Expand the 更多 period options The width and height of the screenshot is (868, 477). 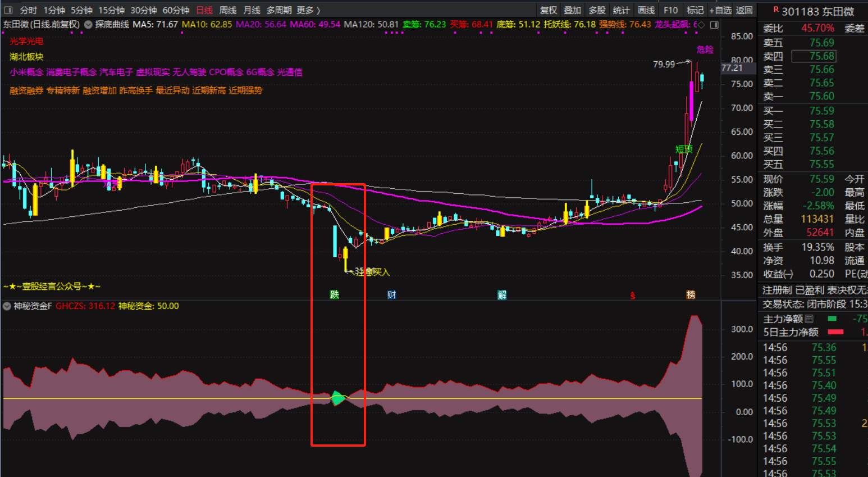(308, 10)
